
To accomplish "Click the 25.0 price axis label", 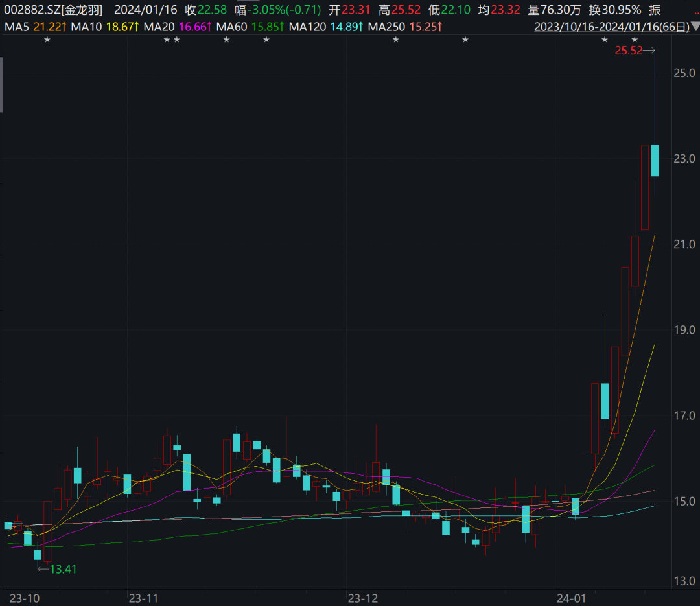I will (683, 73).
